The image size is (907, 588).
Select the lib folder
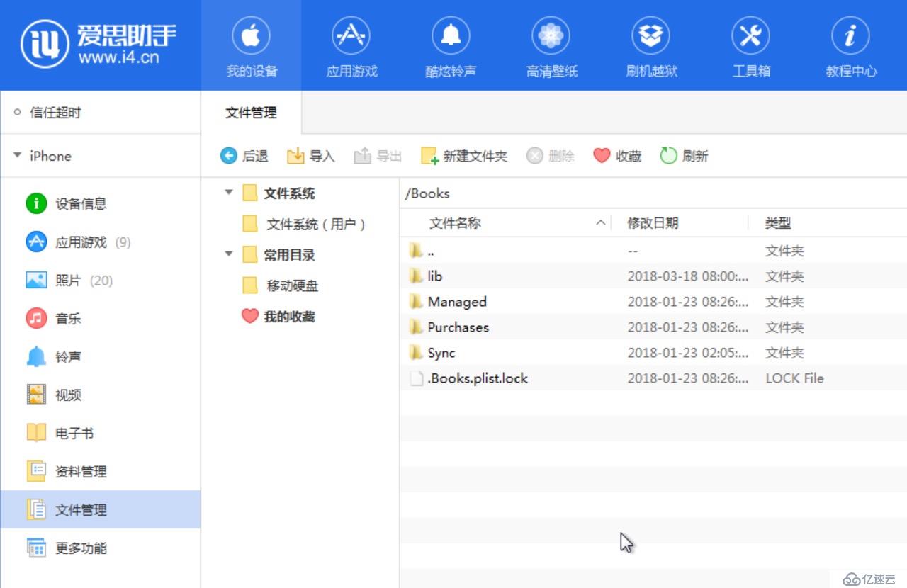coord(653,276)
